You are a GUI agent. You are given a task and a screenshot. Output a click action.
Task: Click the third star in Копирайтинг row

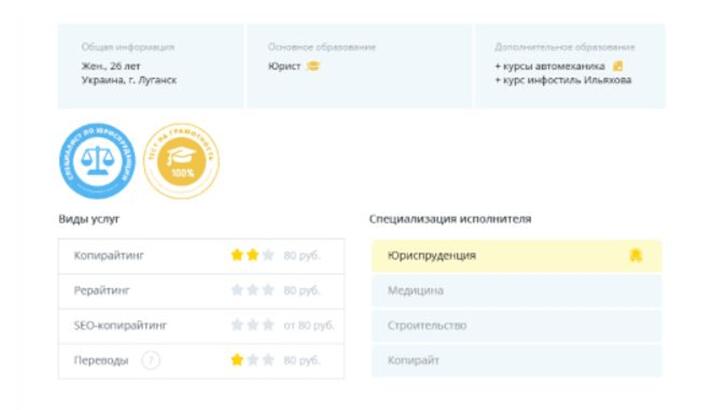point(268,255)
